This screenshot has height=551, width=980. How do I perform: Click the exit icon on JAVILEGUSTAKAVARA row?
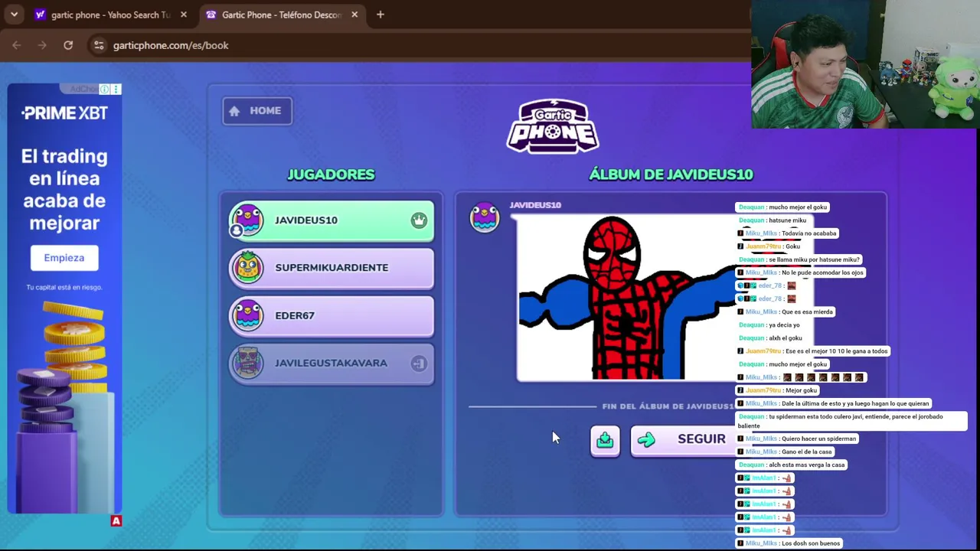419,364
